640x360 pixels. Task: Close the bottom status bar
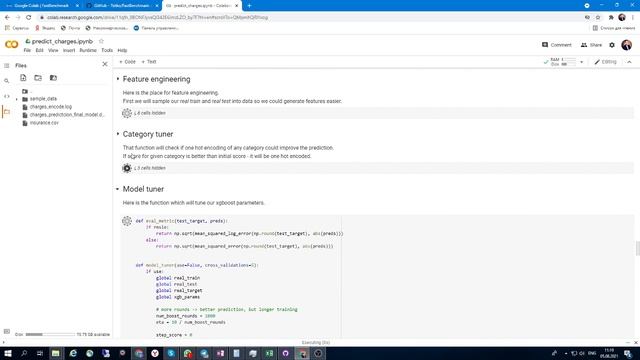tap(636, 342)
